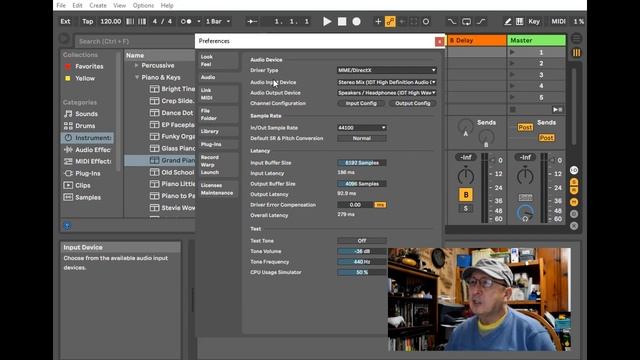Click the Output Config button
The image size is (640, 360).
point(412,103)
